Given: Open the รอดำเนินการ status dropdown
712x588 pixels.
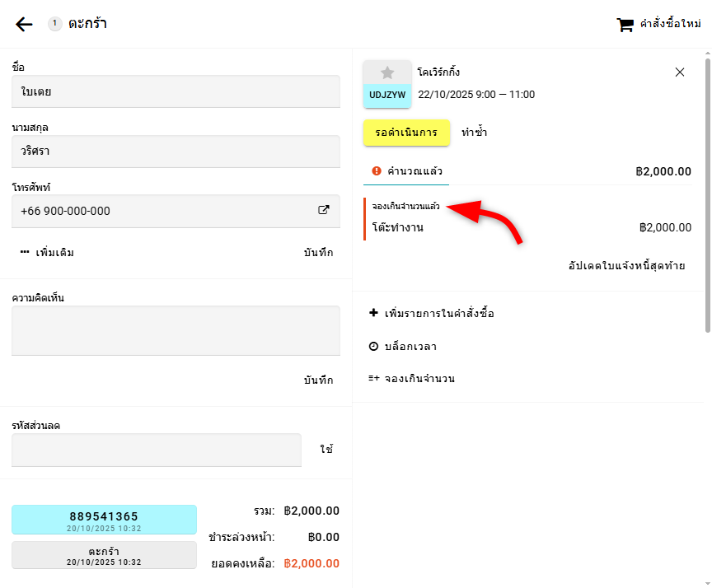Looking at the screenshot, I should pyautogui.click(x=406, y=133).
